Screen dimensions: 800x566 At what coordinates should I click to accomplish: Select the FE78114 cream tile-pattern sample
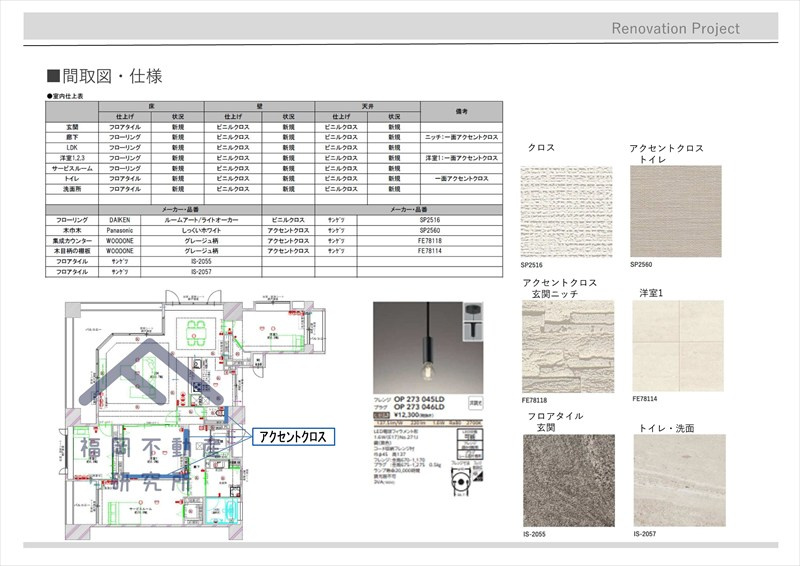click(678, 346)
